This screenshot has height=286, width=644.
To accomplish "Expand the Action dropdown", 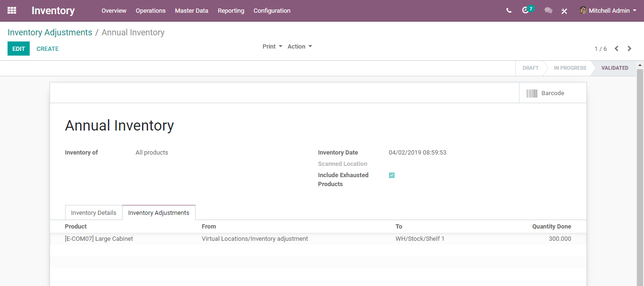I will [x=300, y=46].
